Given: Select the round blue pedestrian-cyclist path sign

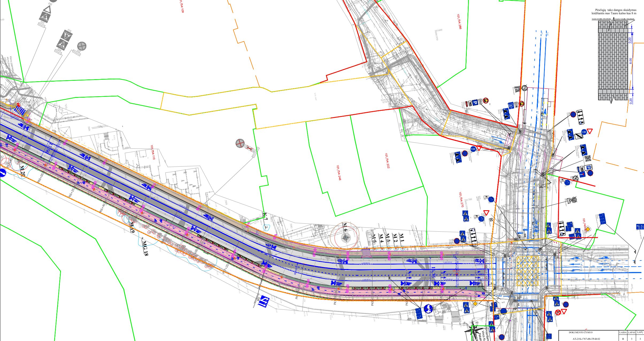Looking at the screenshot, I should pos(428,309).
